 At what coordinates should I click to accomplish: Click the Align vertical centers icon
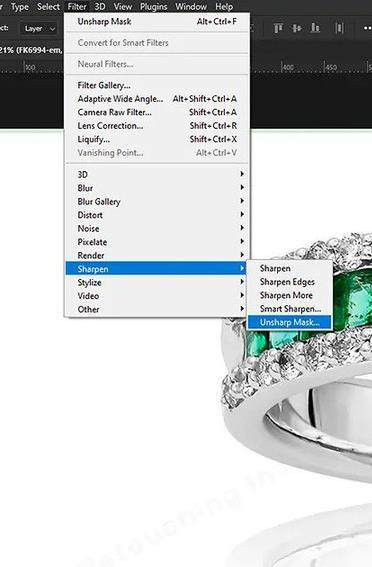[296, 28]
